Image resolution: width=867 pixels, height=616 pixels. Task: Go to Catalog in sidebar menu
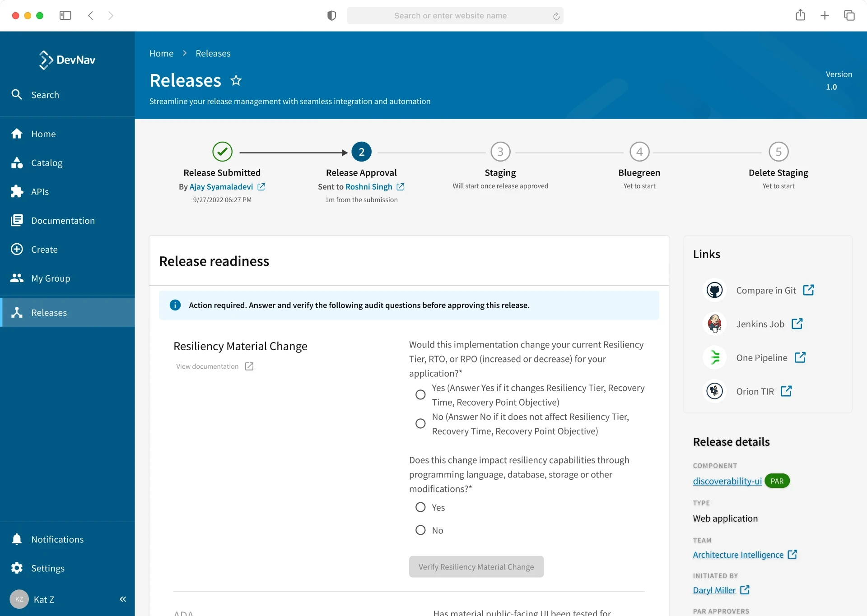[47, 163]
